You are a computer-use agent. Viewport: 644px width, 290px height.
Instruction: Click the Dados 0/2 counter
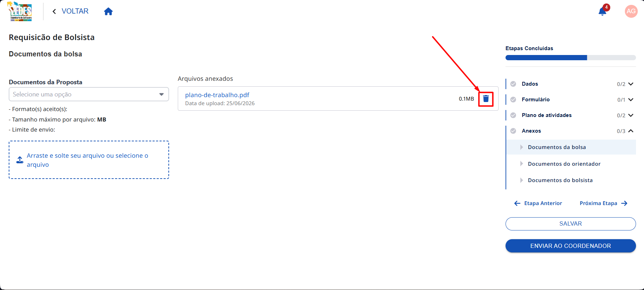point(621,84)
